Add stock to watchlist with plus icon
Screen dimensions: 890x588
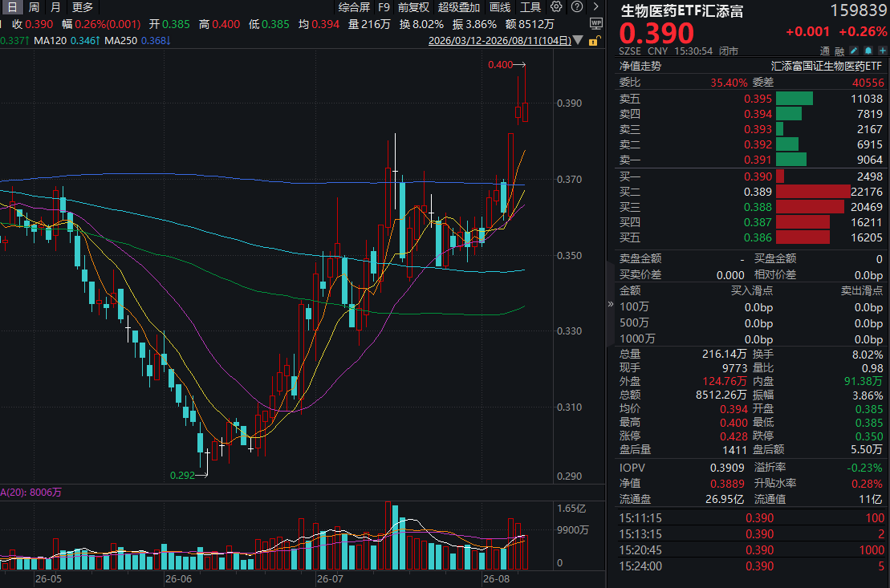click(882, 51)
